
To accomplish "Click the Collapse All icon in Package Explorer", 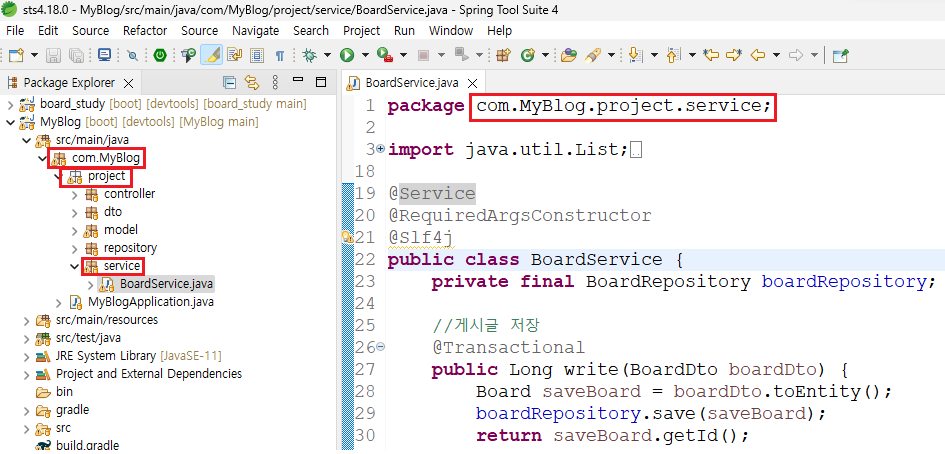I will [229, 83].
